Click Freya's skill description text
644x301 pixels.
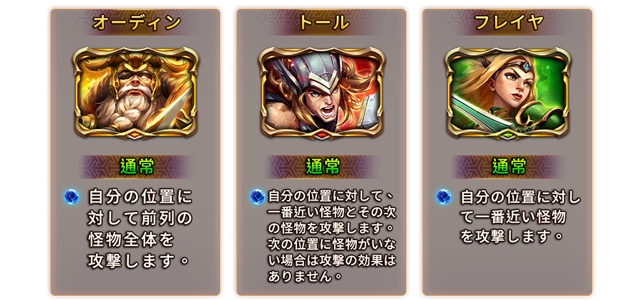[x=521, y=216]
